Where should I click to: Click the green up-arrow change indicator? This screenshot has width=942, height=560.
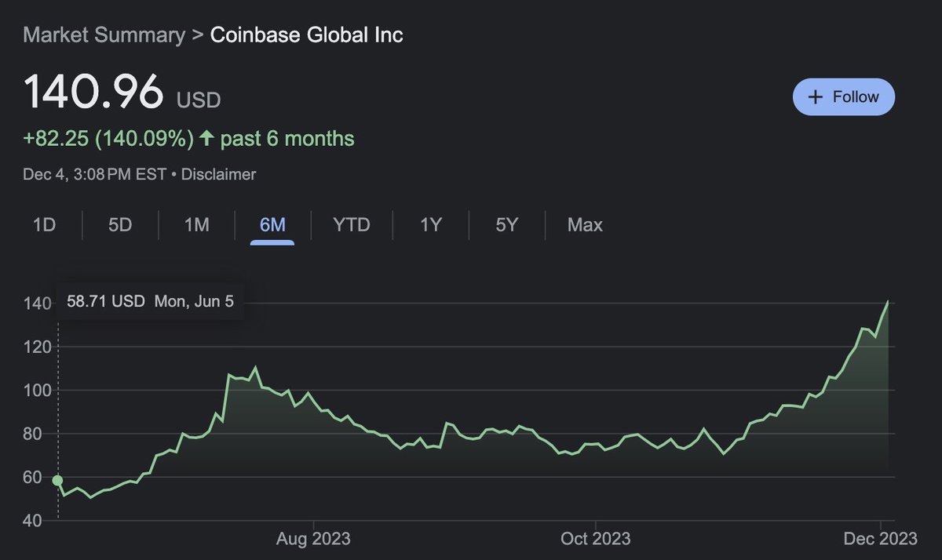click(206, 139)
